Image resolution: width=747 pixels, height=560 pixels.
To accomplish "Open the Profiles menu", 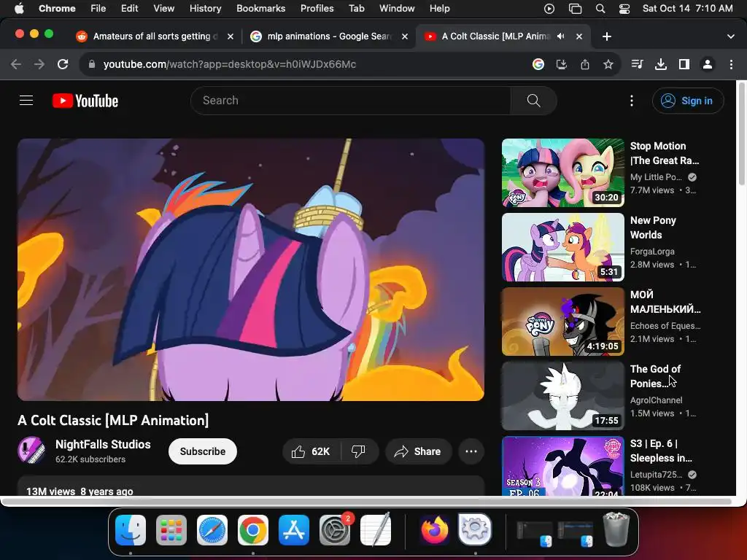I will click(317, 8).
